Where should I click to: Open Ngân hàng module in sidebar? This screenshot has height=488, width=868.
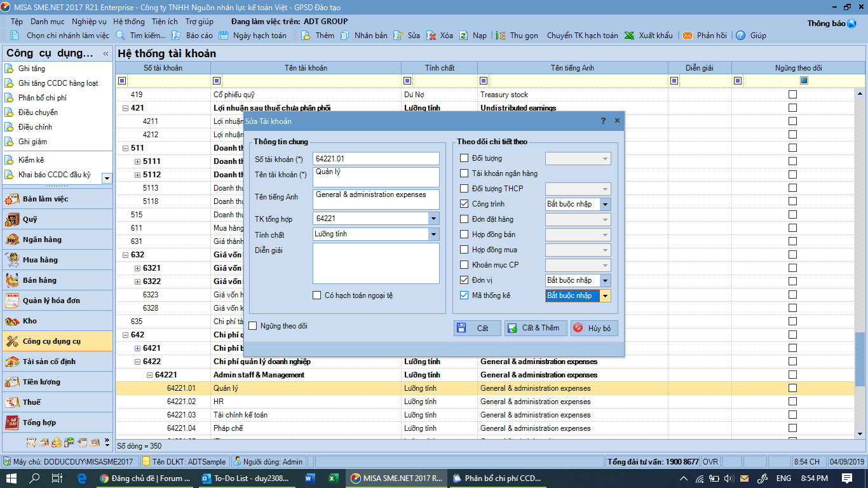click(x=42, y=240)
